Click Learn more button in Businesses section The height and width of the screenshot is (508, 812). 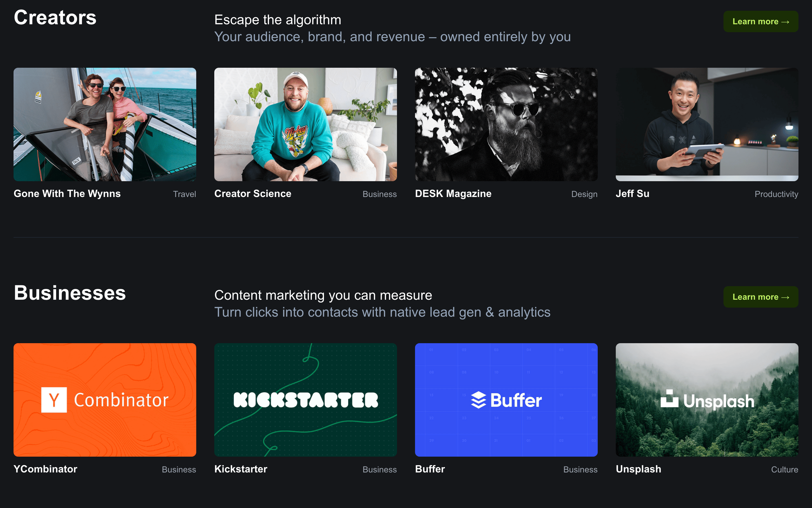(x=760, y=297)
